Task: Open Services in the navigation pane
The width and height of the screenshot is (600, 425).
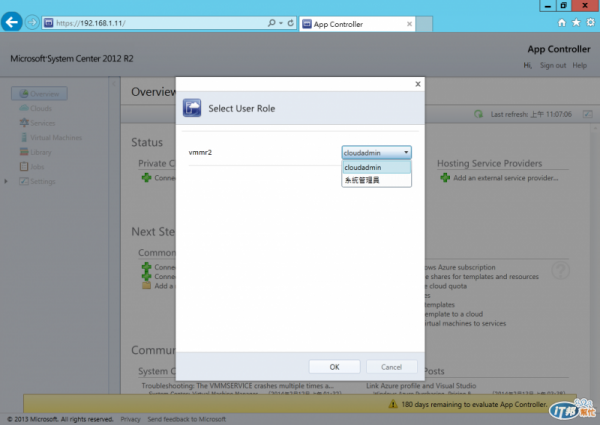Action: coord(38,123)
